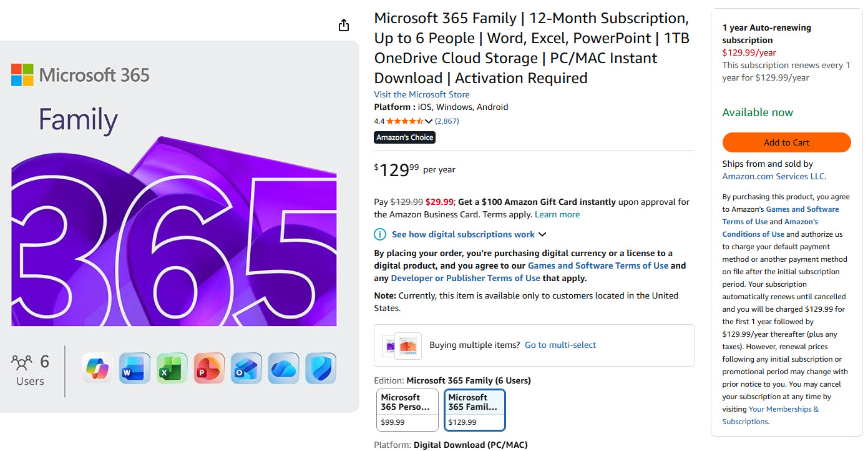The width and height of the screenshot is (868, 451).
Task: Click the Word app icon
Action: point(134,369)
